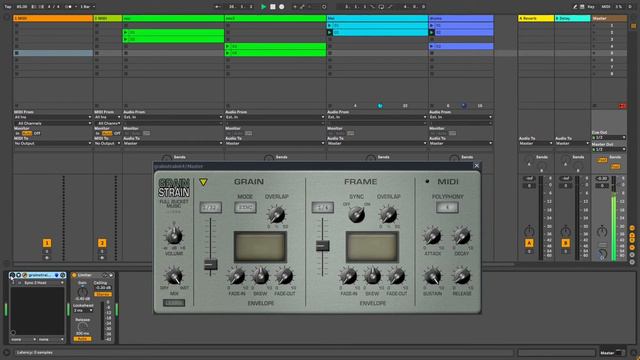Toggle the metronome in the top bar
Viewport: 640px width, 360px height.
69,7
